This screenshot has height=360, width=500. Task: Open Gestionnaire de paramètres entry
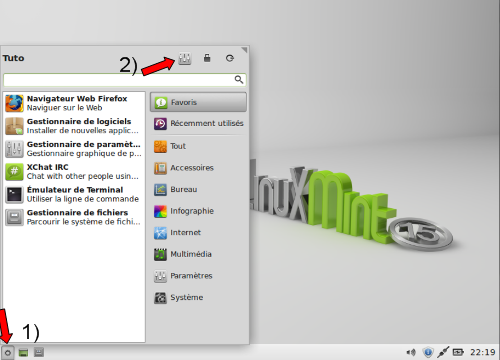(74, 149)
